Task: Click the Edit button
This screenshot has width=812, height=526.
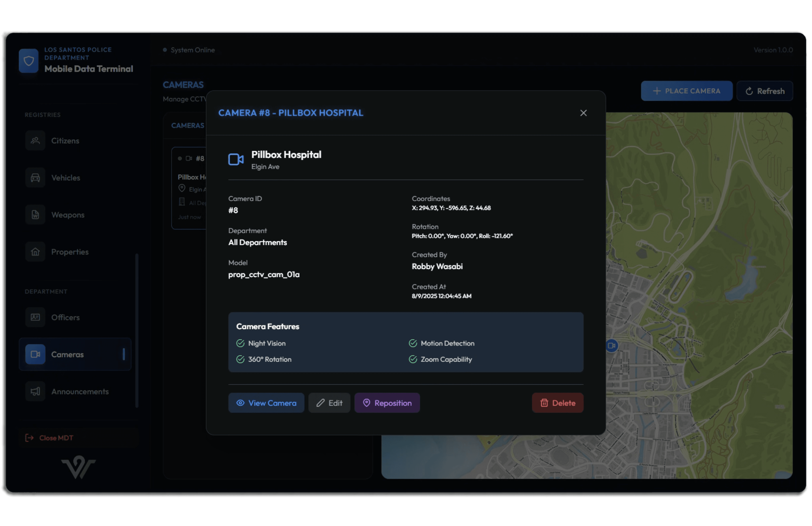Action: point(329,403)
